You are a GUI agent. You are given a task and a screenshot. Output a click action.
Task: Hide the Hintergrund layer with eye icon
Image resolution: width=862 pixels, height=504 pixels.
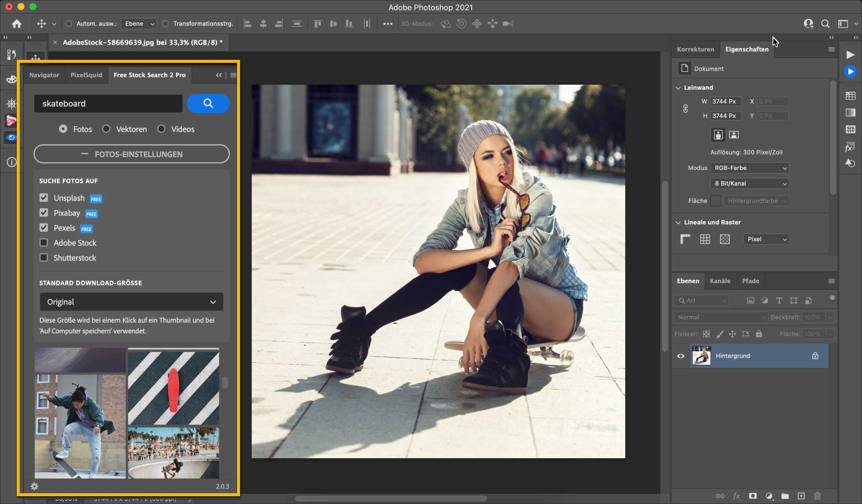click(681, 356)
